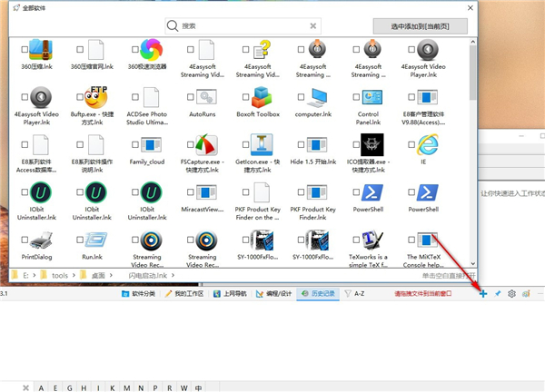Open the 8uftp.exe FTP smiley icon
Viewport: 545px width, 392px height.
(96, 97)
